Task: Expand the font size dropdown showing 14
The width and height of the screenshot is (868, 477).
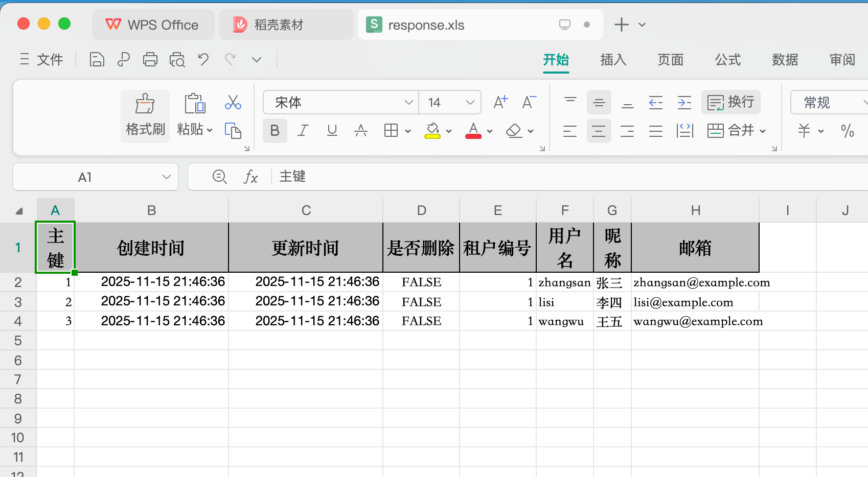Action: [x=470, y=103]
